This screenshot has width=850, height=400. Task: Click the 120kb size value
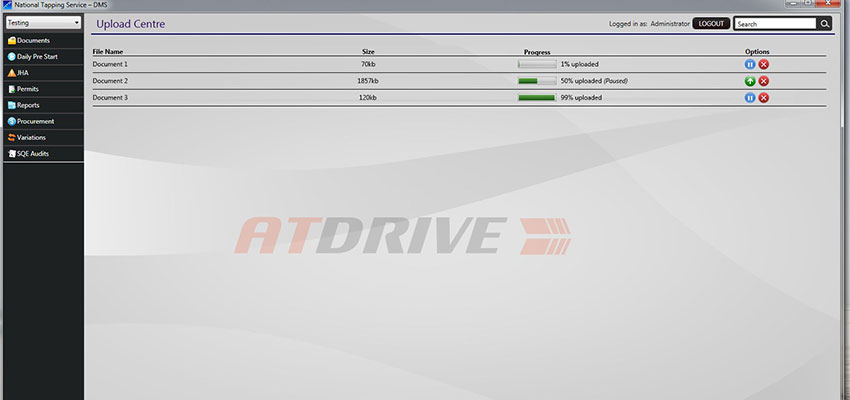click(368, 98)
